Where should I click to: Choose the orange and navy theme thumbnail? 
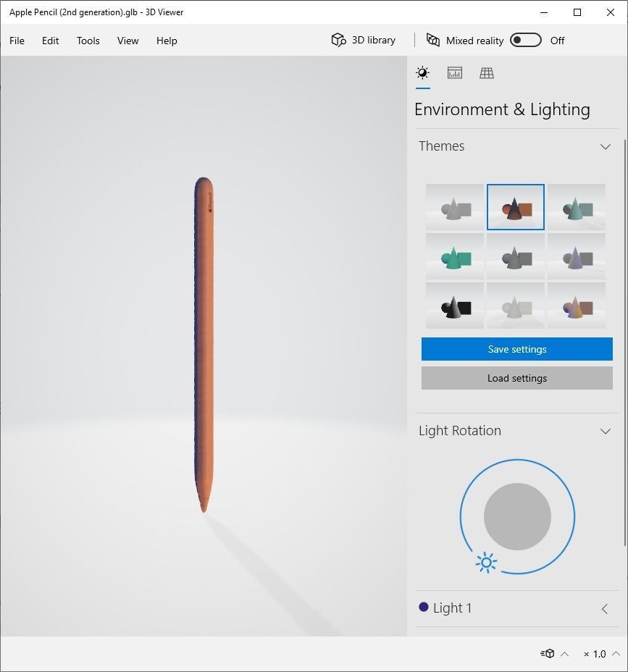[516, 207]
